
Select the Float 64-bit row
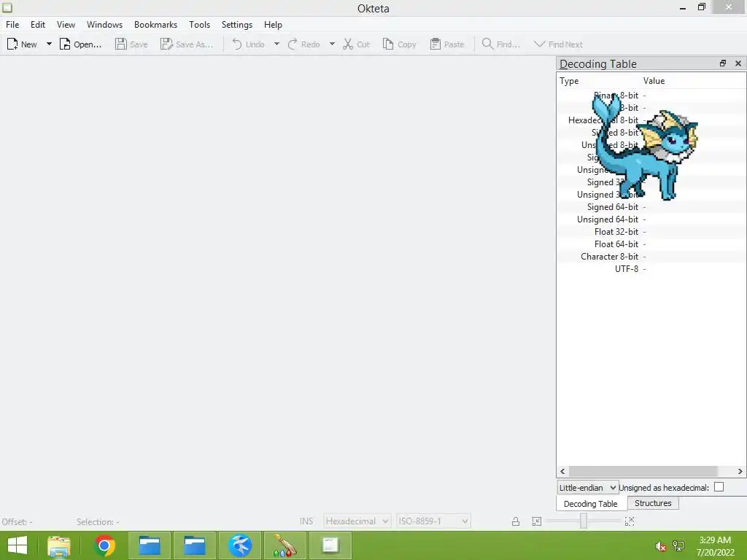pyautogui.click(x=651, y=244)
